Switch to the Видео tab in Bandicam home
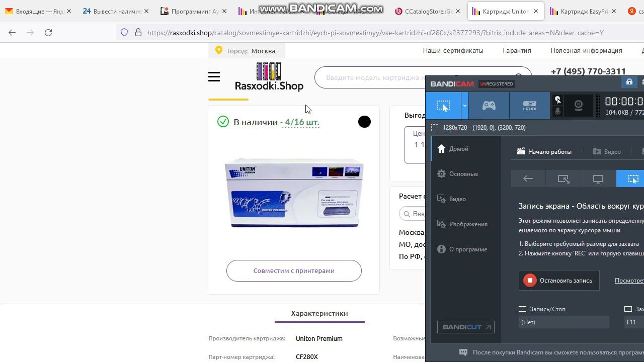 pyautogui.click(x=607, y=151)
